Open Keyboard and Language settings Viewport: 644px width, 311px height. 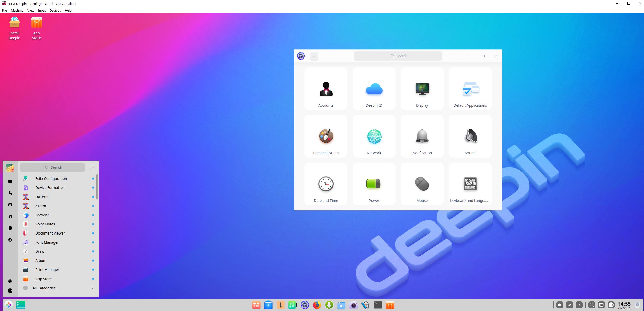click(x=470, y=184)
